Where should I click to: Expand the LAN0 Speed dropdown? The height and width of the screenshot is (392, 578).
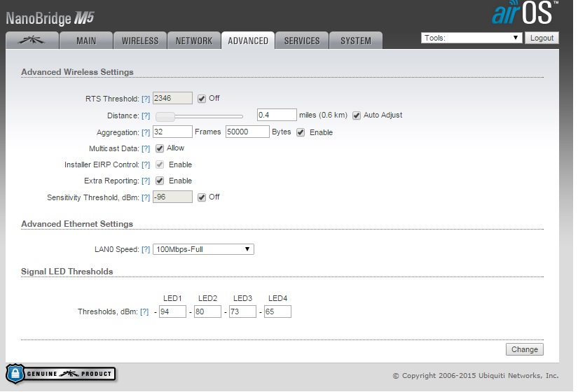pos(203,249)
